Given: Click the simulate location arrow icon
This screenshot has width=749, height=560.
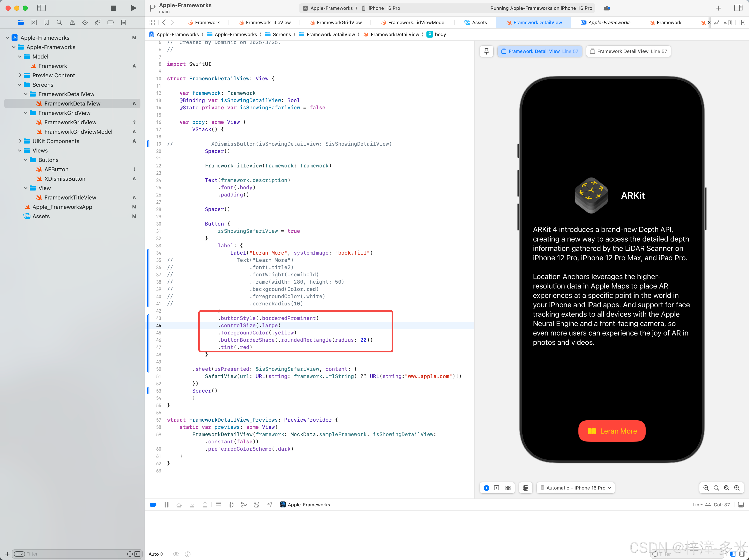Looking at the screenshot, I should [270, 504].
